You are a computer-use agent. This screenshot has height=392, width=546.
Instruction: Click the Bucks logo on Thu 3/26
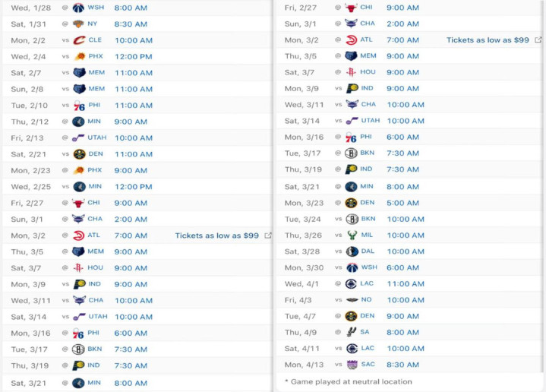point(352,236)
